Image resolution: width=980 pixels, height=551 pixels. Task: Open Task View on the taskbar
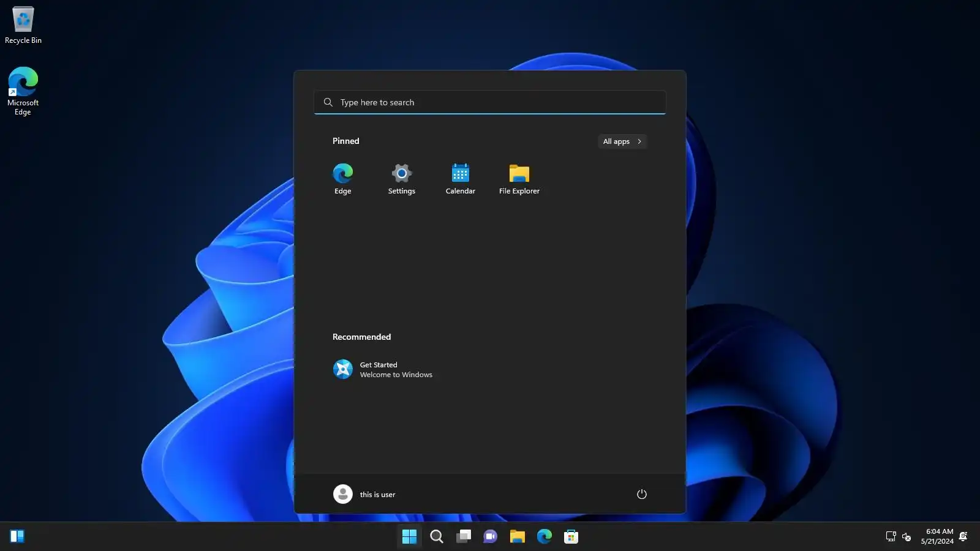point(463,537)
